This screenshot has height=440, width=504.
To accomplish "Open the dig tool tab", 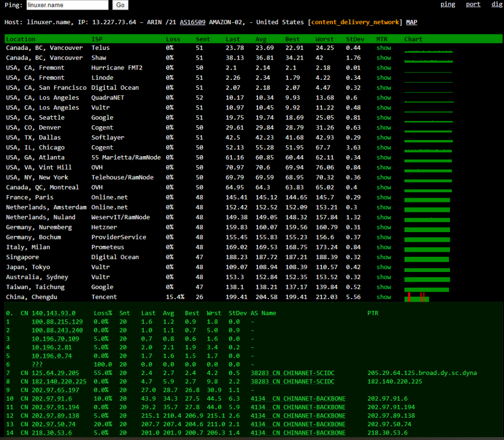I will (497, 4).
